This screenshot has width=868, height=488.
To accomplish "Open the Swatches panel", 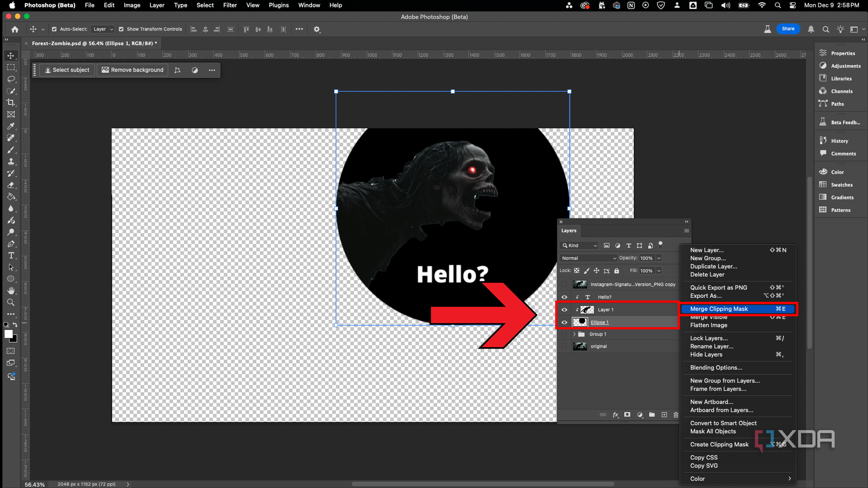I will coord(836,185).
